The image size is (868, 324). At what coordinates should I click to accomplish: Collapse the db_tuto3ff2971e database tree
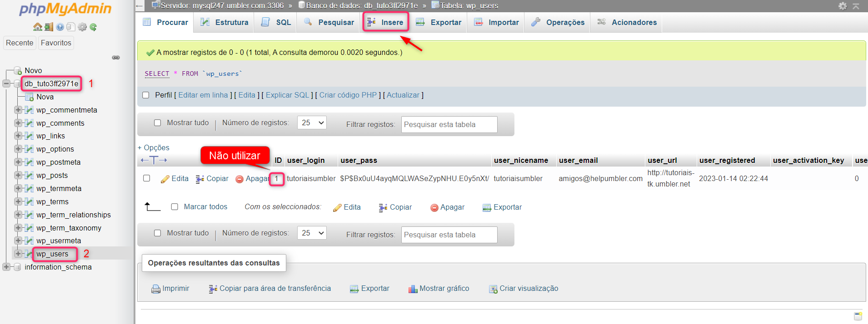6,83
